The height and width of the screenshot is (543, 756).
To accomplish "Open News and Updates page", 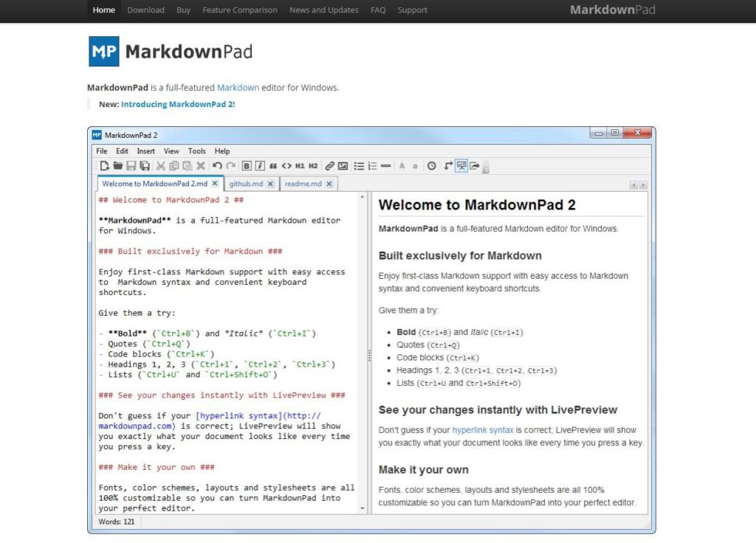I will tap(323, 10).
